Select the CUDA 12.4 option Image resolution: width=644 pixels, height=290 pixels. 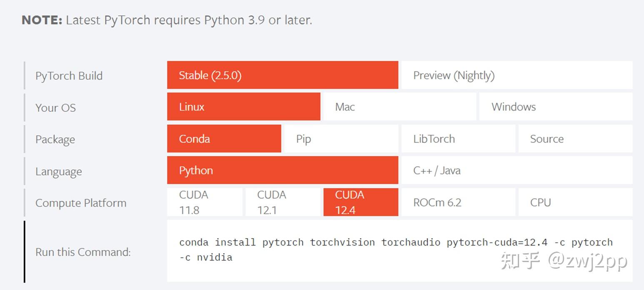pos(360,202)
